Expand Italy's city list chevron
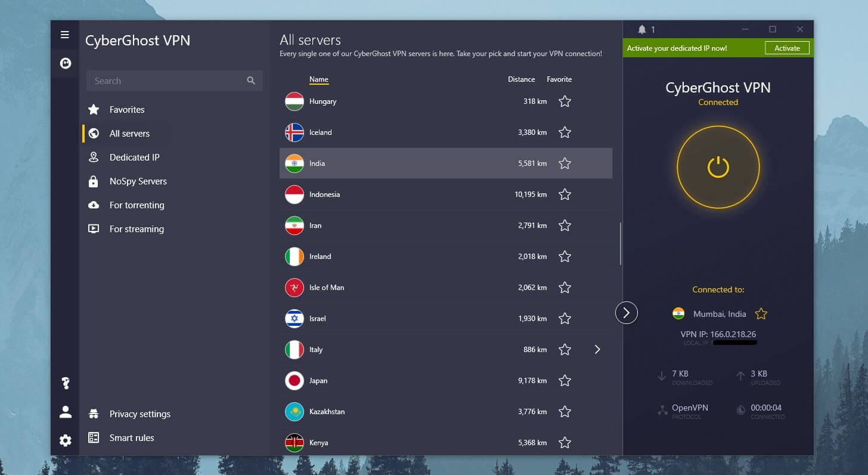Viewport: 868px width, 475px height. (597, 350)
